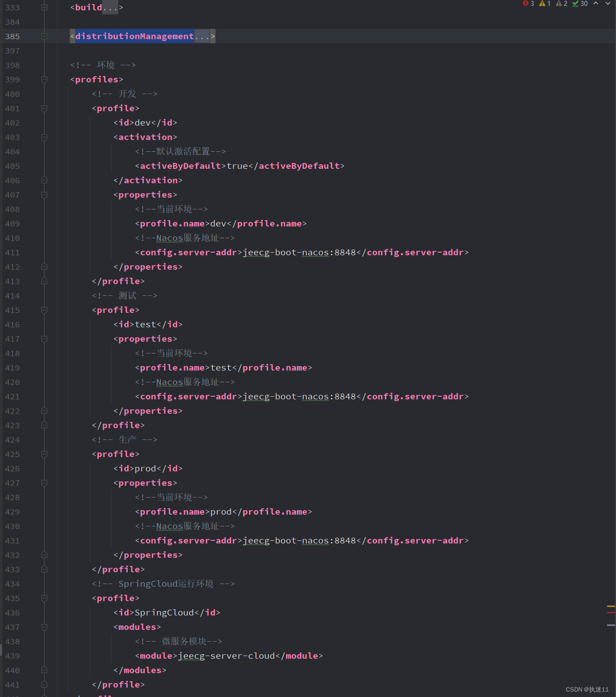This screenshot has width=616, height=697.
Task: Collapse the activation block on line 403
Action: 44,137
